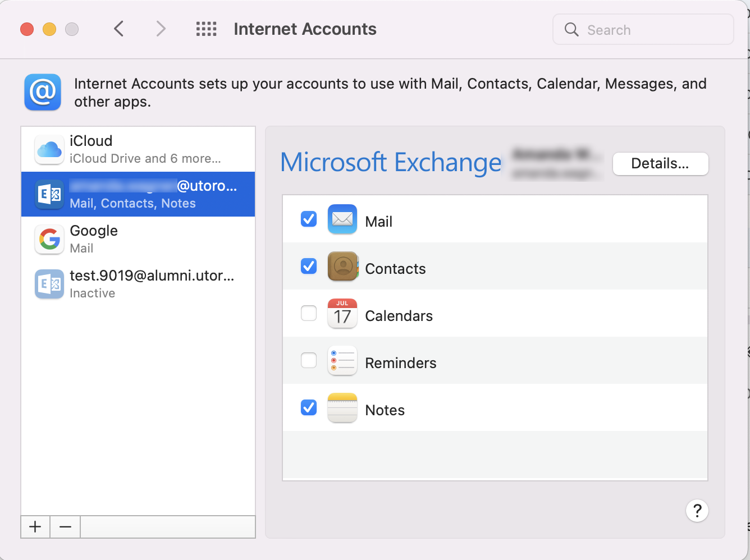Enable the Calendars checkbox

coord(309,313)
